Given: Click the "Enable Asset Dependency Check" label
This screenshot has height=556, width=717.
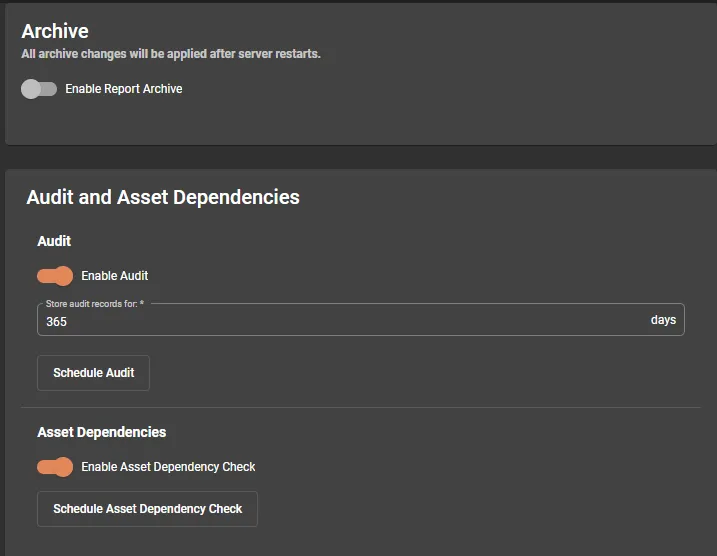Looking at the screenshot, I should click(x=168, y=467).
